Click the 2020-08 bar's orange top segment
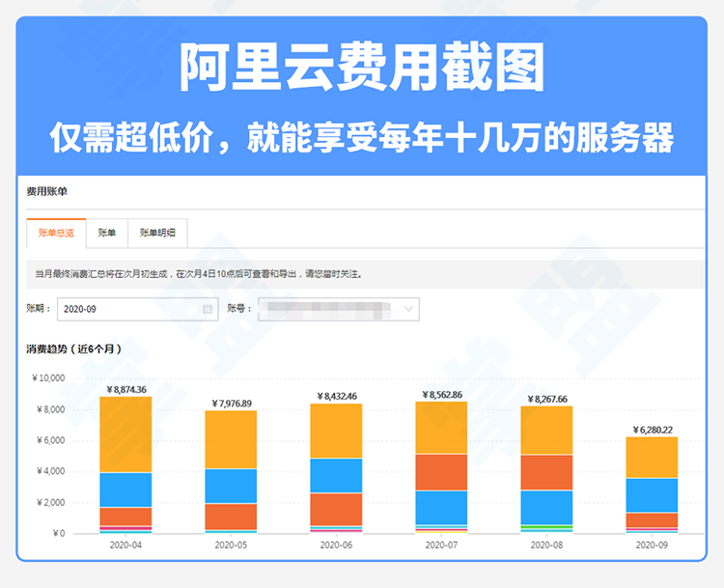Screen dimensions: 724x588 click(x=546, y=430)
